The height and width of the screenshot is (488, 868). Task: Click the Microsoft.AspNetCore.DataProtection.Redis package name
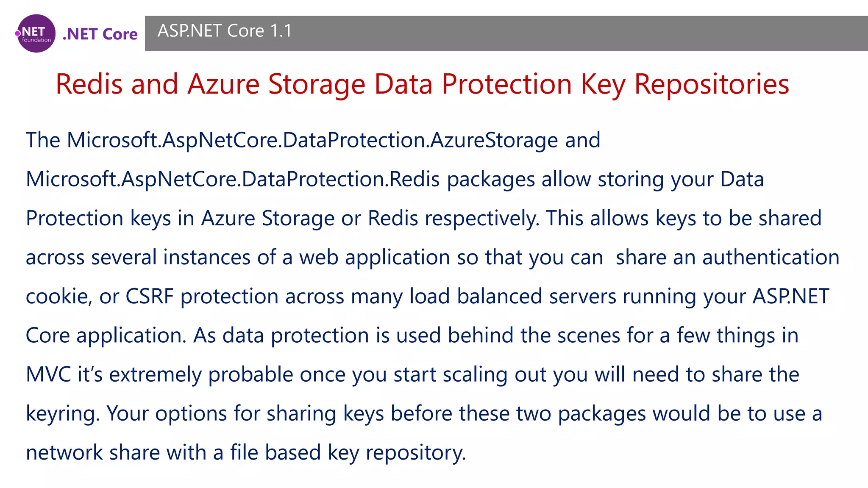232,179
